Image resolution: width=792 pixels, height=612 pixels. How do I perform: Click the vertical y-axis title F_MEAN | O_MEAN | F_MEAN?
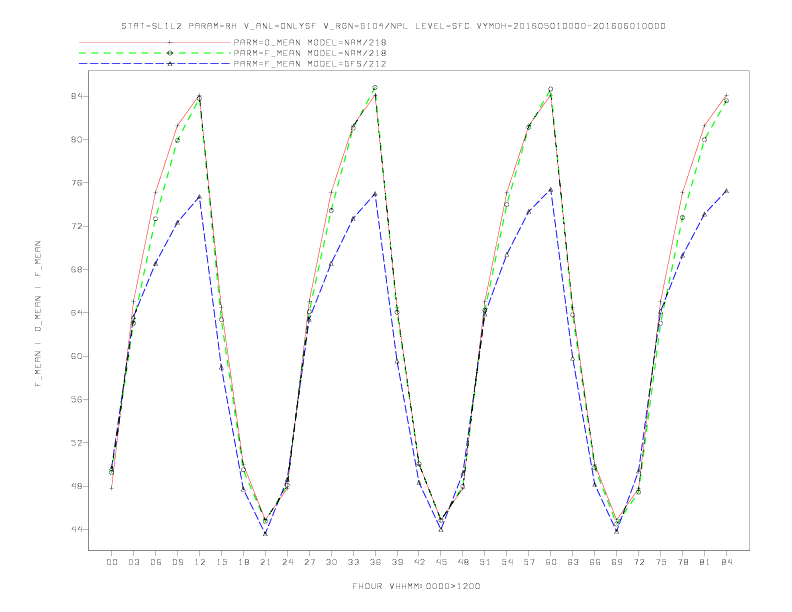coord(38,314)
